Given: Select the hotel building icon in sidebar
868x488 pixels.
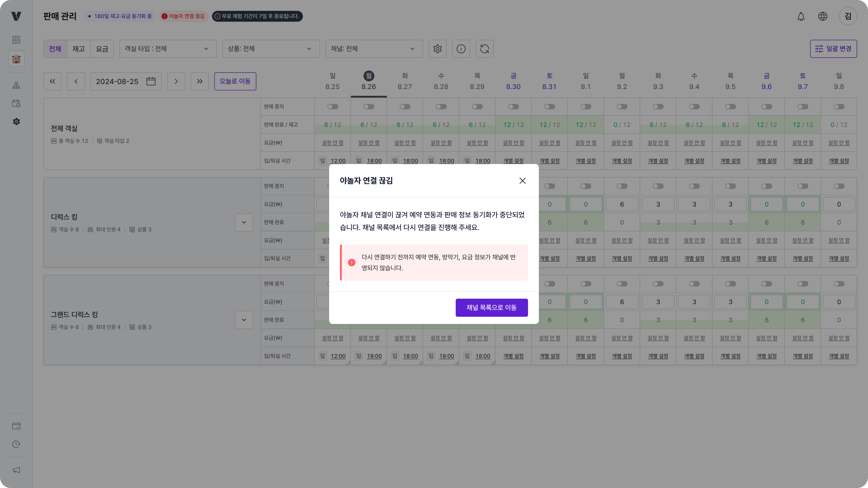Looking at the screenshot, I should point(16,59).
